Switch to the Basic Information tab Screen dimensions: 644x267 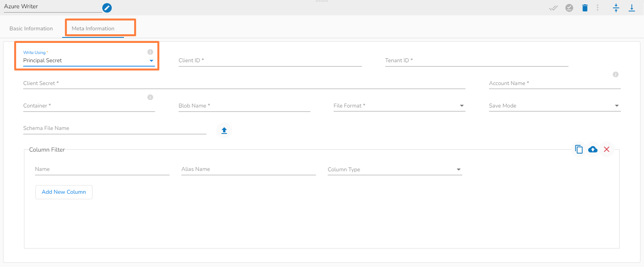31,28
